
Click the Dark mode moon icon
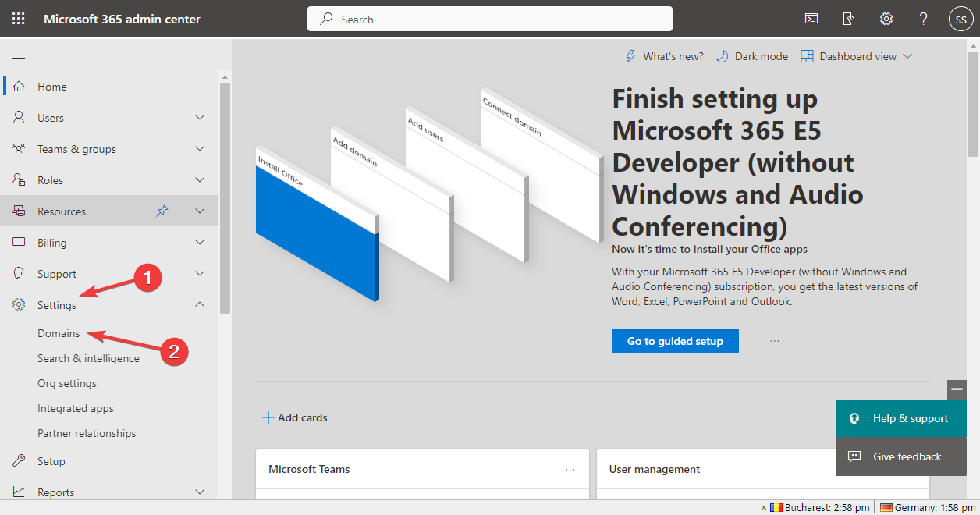pos(723,56)
